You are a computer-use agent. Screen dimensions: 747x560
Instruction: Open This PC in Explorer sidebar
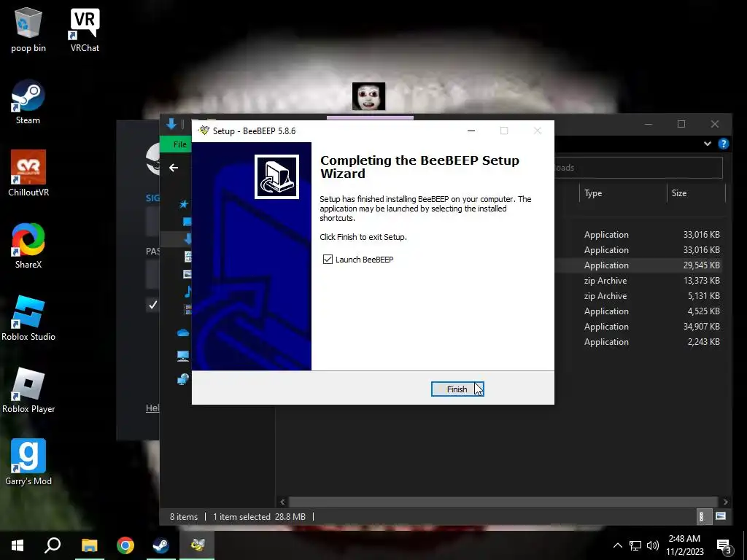tap(183, 356)
